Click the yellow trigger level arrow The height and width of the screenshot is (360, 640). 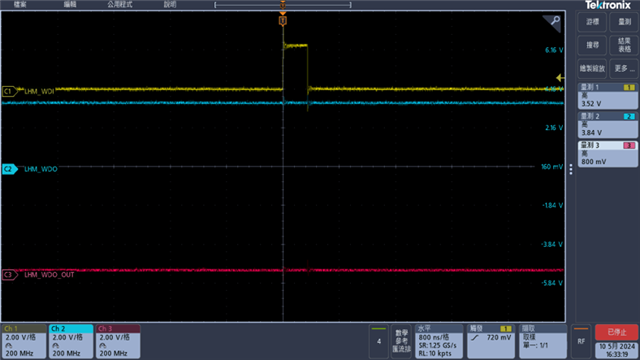560,78
